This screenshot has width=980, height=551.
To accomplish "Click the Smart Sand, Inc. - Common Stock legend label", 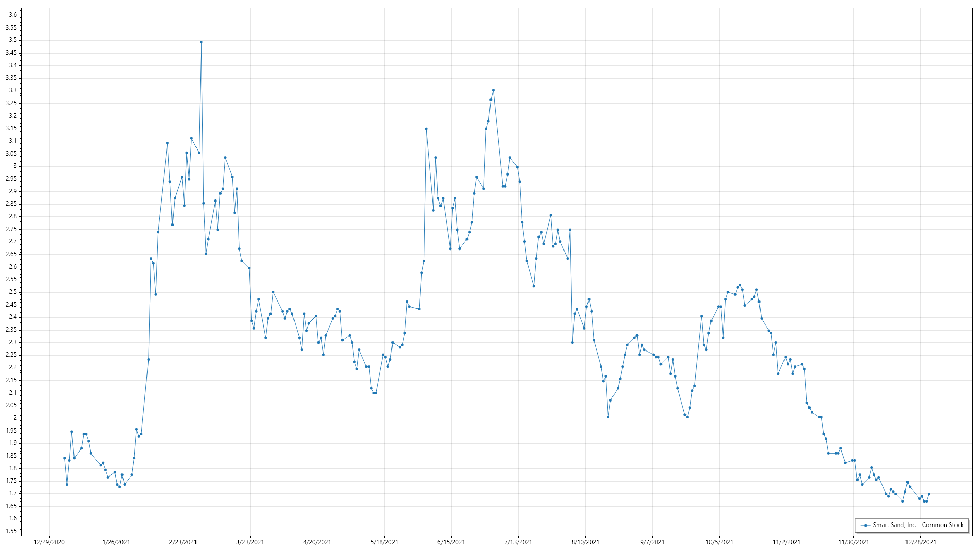I will 918,525.
